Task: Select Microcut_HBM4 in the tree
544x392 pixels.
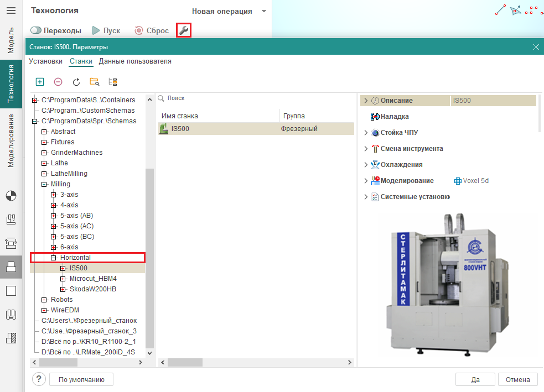Action: coord(93,279)
